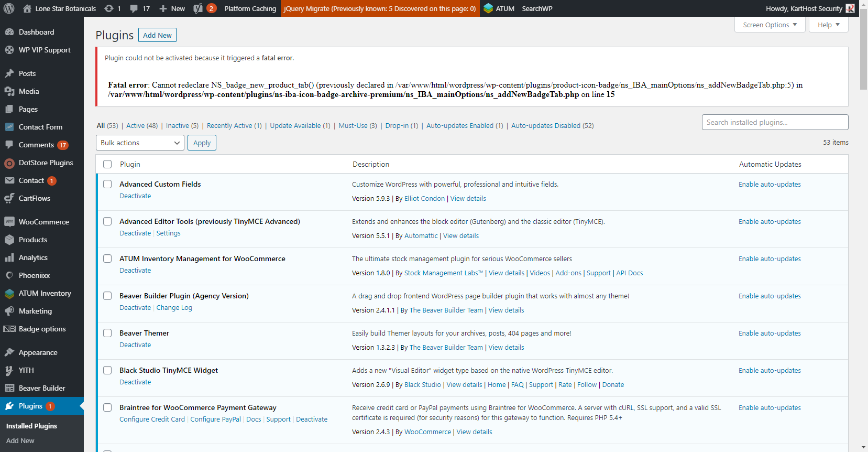868x452 pixels.
Task: Open the New content menu in admin bar
Action: tap(172, 8)
